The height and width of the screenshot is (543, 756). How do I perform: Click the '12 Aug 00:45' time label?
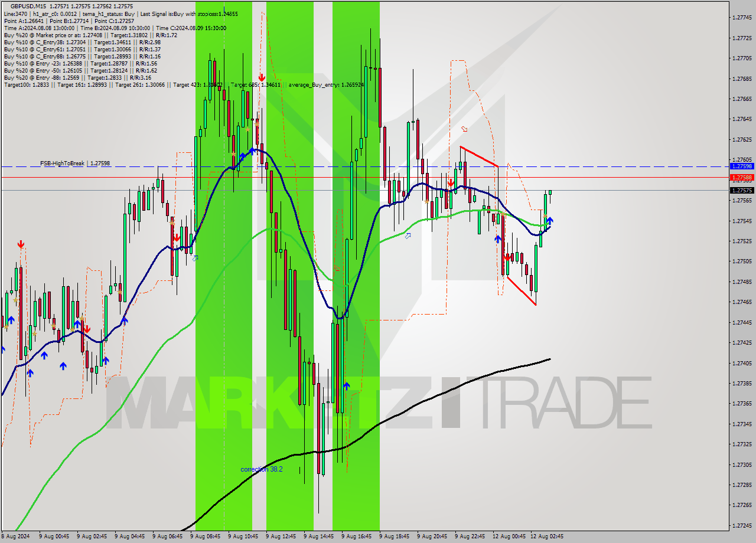pyautogui.click(x=509, y=537)
